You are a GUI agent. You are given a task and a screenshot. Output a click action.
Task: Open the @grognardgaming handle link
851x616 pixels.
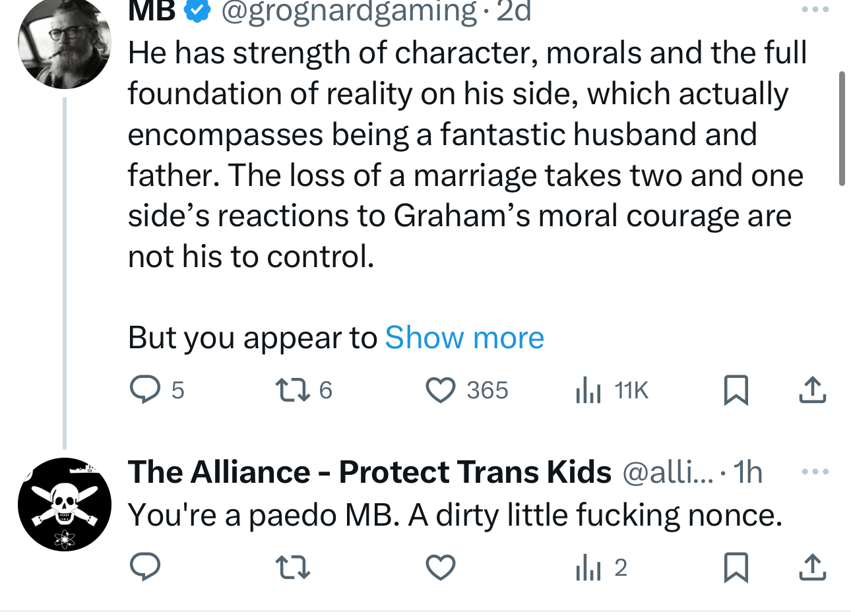click(x=349, y=12)
